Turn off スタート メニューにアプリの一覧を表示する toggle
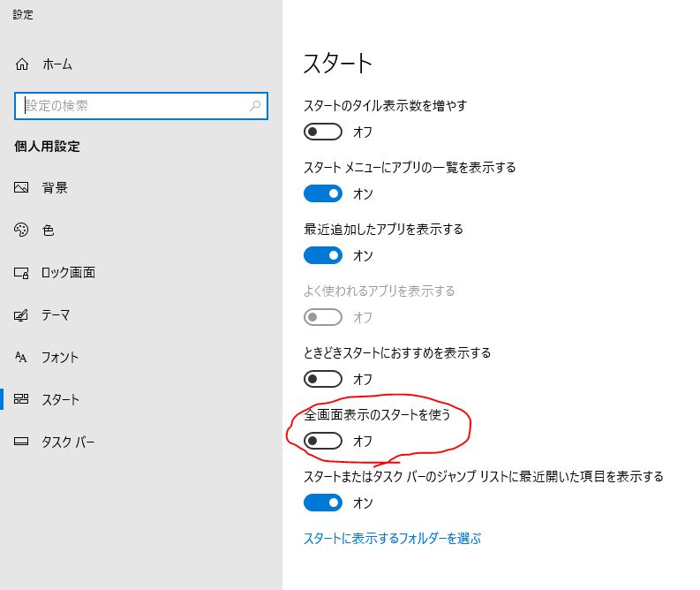 click(322, 193)
